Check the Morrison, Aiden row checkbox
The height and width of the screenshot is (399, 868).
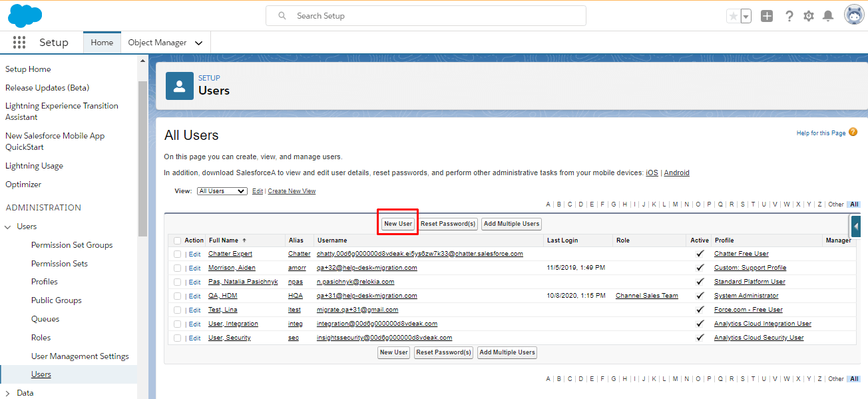click(177, 268)
